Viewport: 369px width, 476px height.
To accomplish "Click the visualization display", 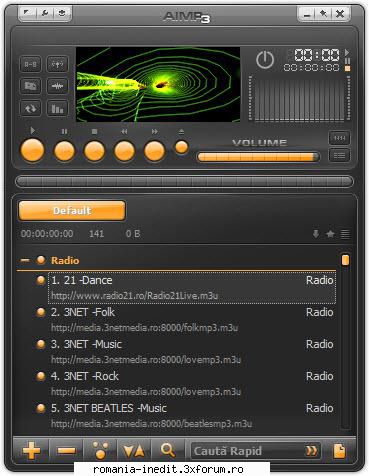I will pos(158,84).
